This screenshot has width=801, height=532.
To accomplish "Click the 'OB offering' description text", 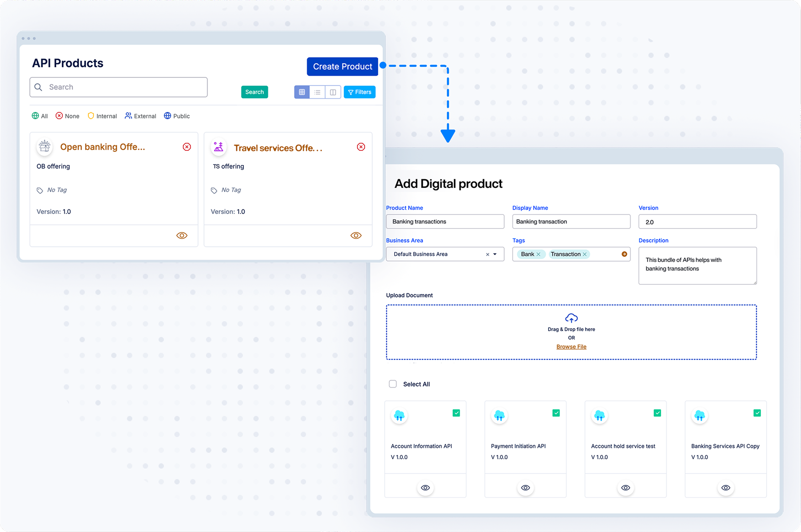I will click(x=53, y=166).
